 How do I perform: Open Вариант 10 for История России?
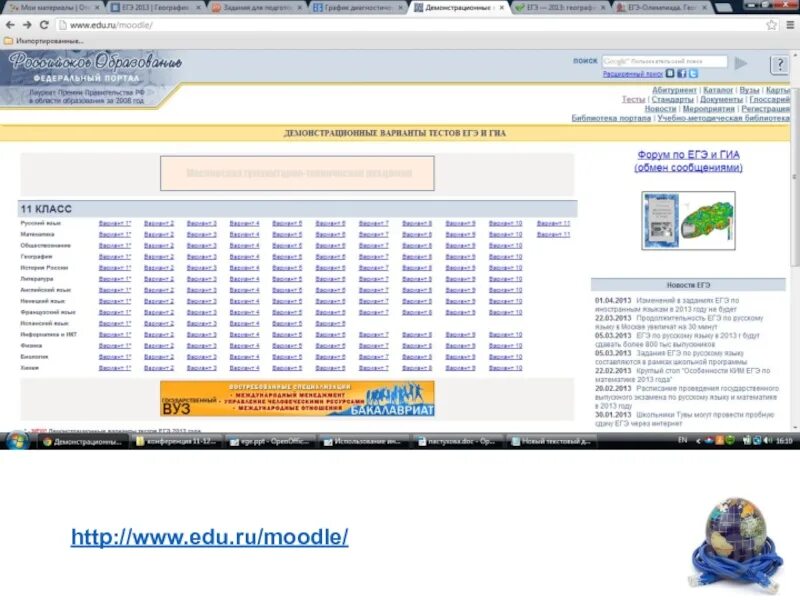point(505,268)
